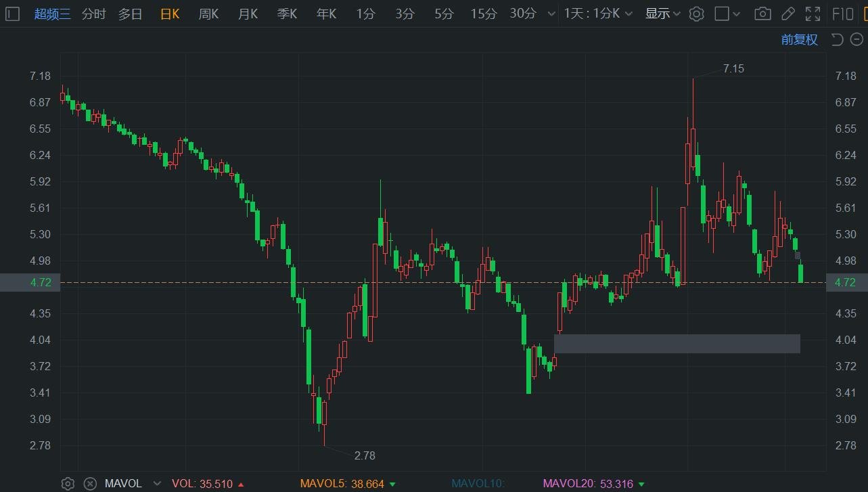
Task: Select the 30分 interval
Action: point(523,14)
